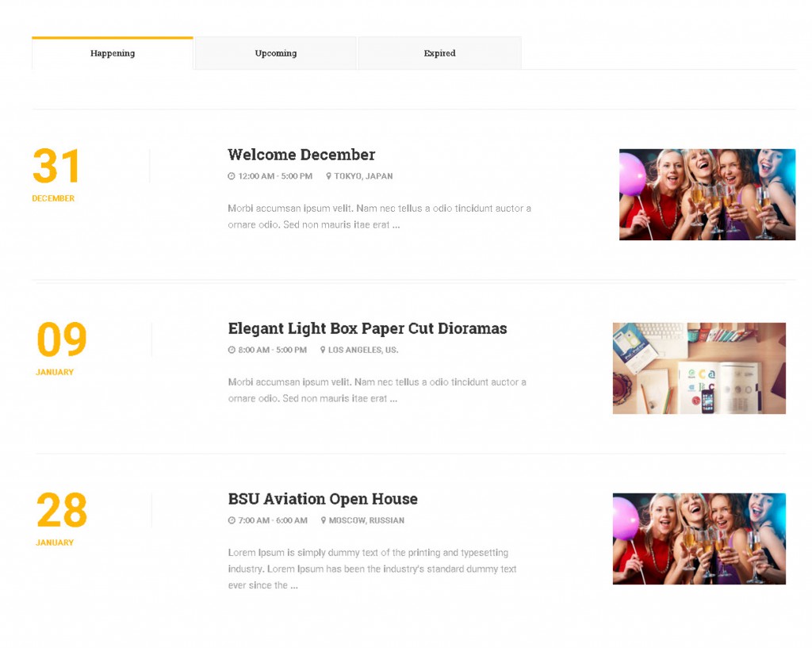This screenshot has height=648, width=812.
Task: Click the 31 December date block
Action: [56, 173]
